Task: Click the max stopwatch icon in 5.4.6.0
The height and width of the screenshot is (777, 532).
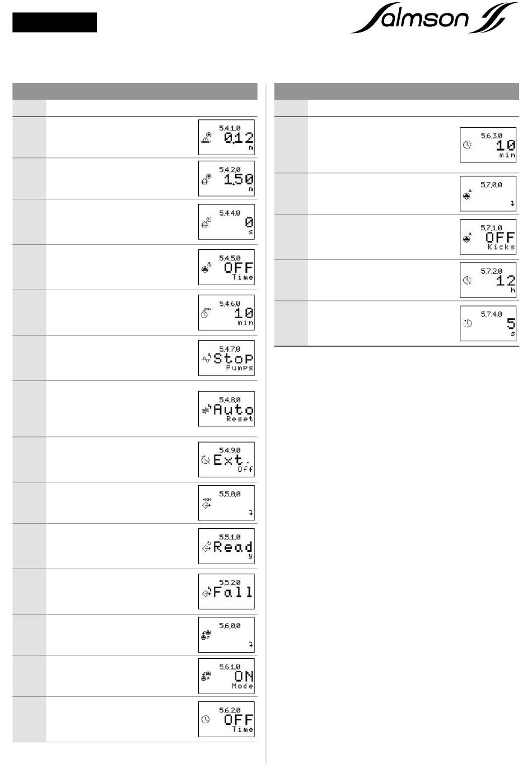Action: point(206,313)
